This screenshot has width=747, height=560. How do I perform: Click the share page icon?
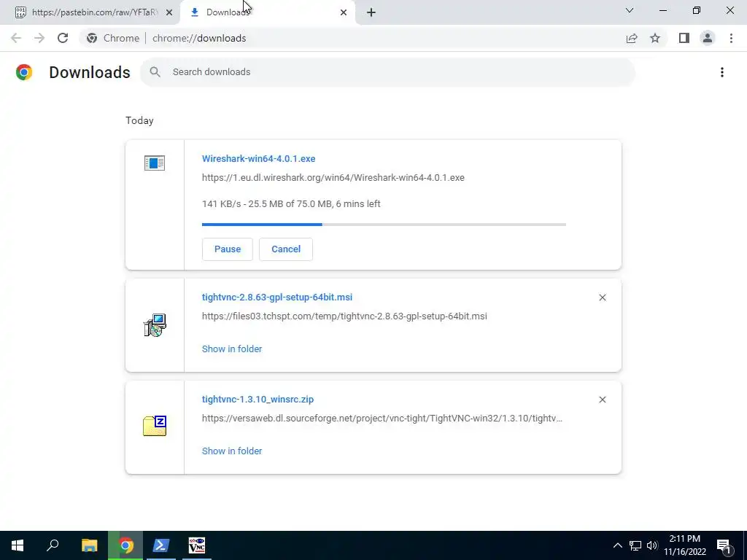tap(632, 38)
